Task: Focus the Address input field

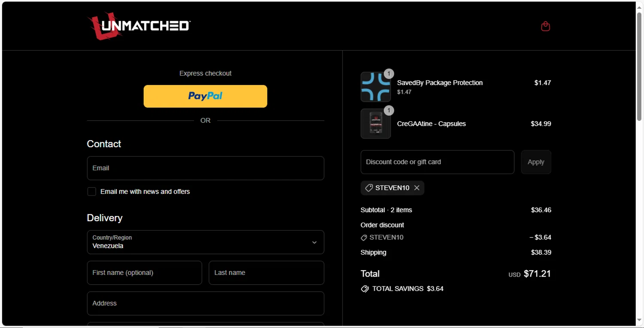Action: click(x=205, y=304)
